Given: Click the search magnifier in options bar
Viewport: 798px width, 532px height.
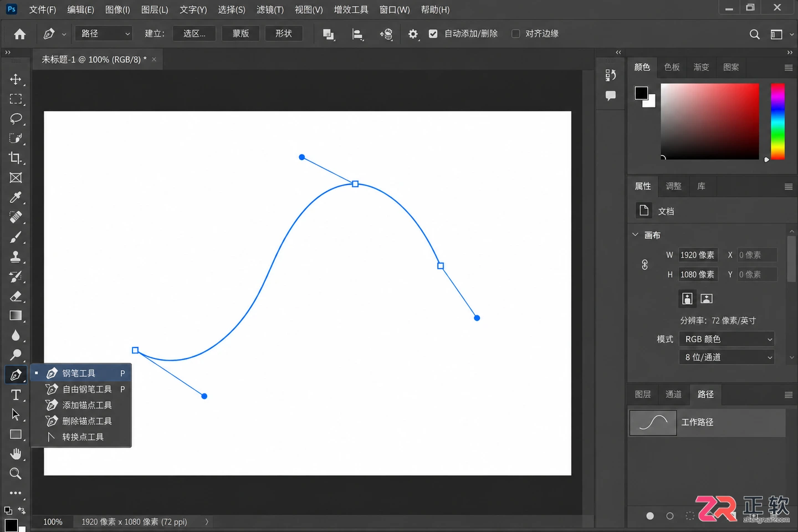Looking at the screenshot, I should 754,34.
